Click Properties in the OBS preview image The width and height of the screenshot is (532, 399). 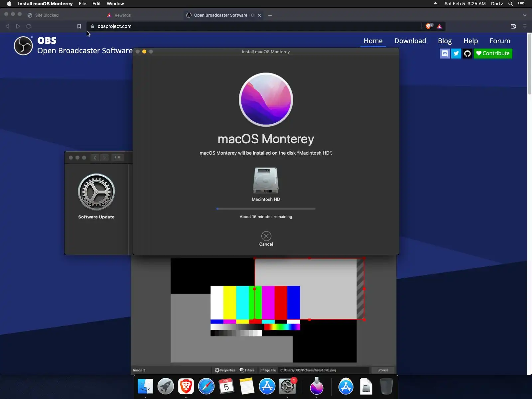pos(225,370)
